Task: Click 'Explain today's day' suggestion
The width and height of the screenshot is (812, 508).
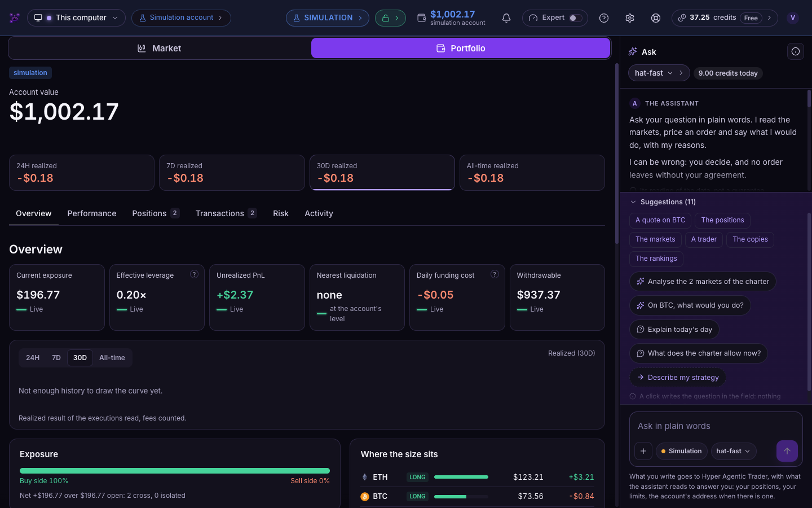Action: pyautogui.click(x=674, y=330)
